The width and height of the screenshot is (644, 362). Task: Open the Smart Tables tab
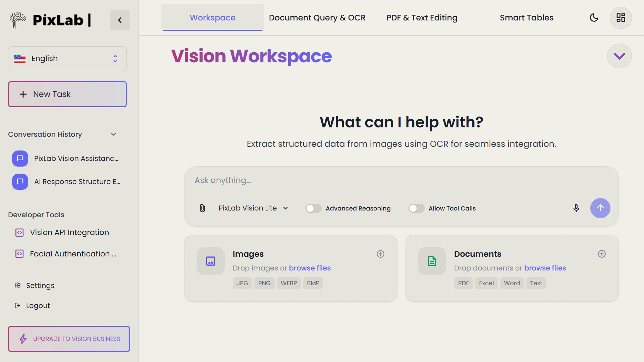point(526,18)
